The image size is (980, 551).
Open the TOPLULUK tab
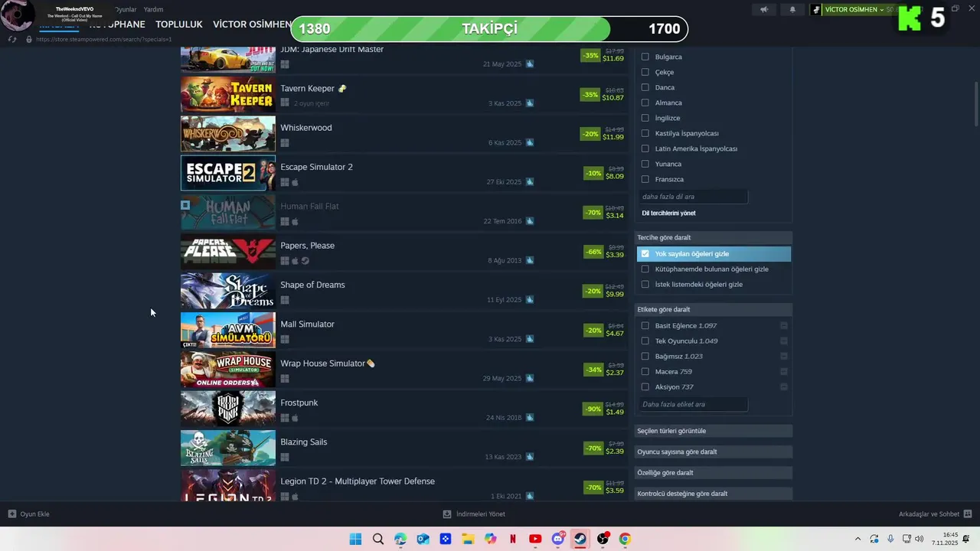[x=179, y=24]
